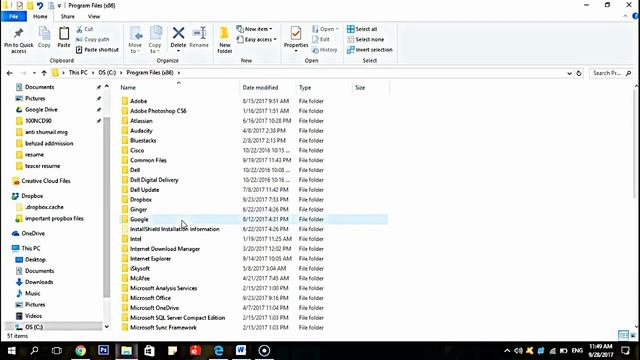The width and height of the screenshot is (640, 360).
Task: Select OneDrive in navigation pane
Action: (33, 233)
